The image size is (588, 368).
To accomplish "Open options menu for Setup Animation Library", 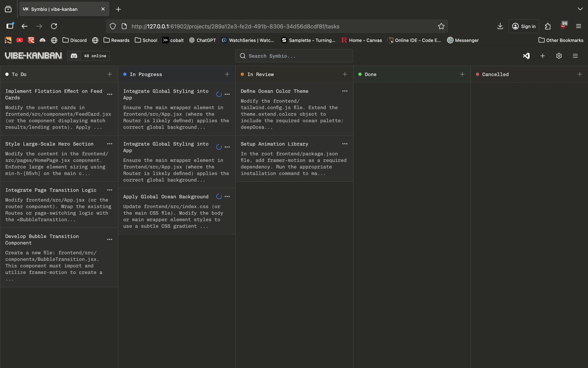I will pos(345,144).
